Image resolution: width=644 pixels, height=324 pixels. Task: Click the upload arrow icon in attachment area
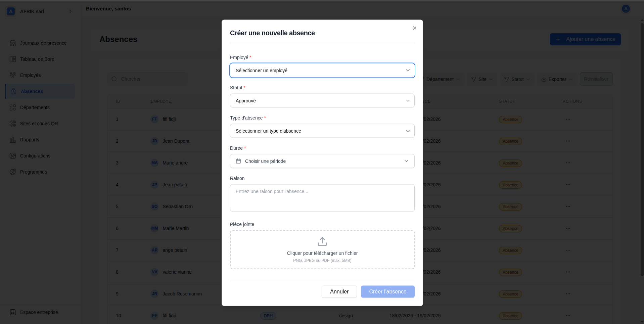coord(322,241)
